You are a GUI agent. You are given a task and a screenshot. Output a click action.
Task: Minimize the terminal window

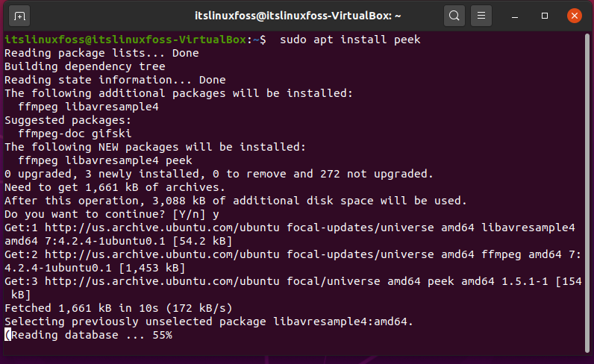click(514, 16)
